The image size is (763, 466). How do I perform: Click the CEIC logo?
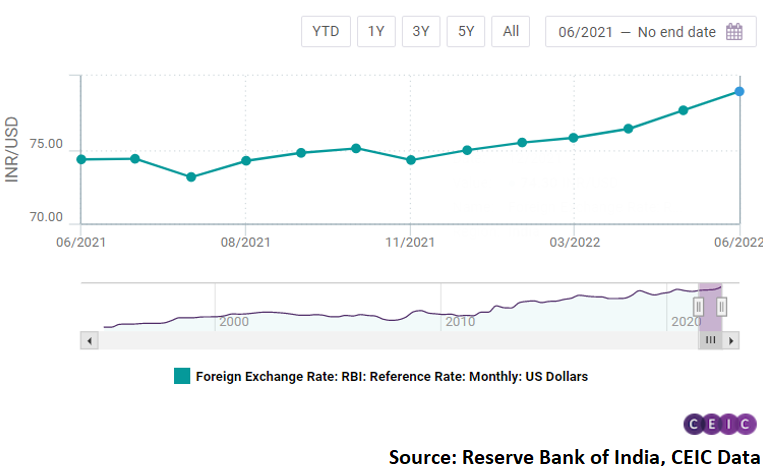click(720, 425)
